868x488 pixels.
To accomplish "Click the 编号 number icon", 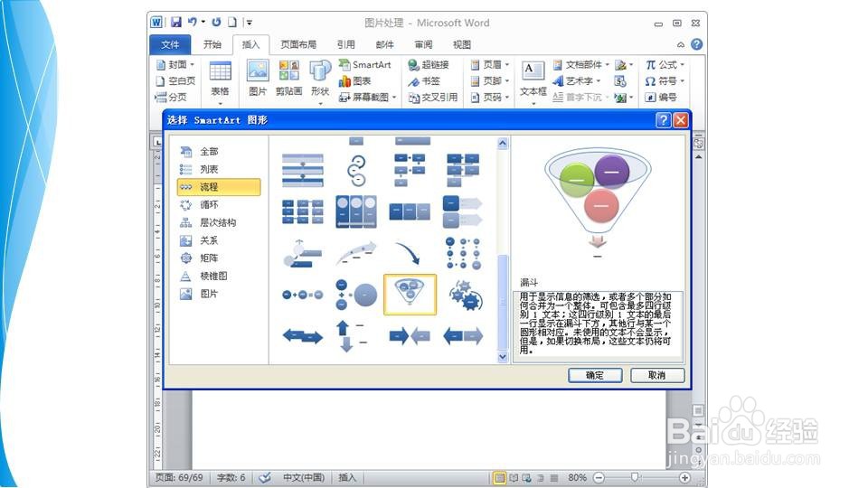I will coord(660,98).
